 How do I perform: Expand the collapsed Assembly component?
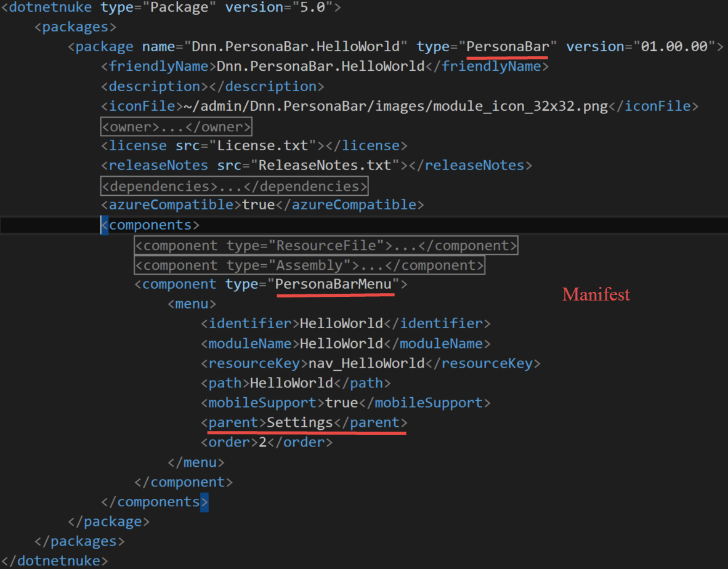(x=309, y=265)
